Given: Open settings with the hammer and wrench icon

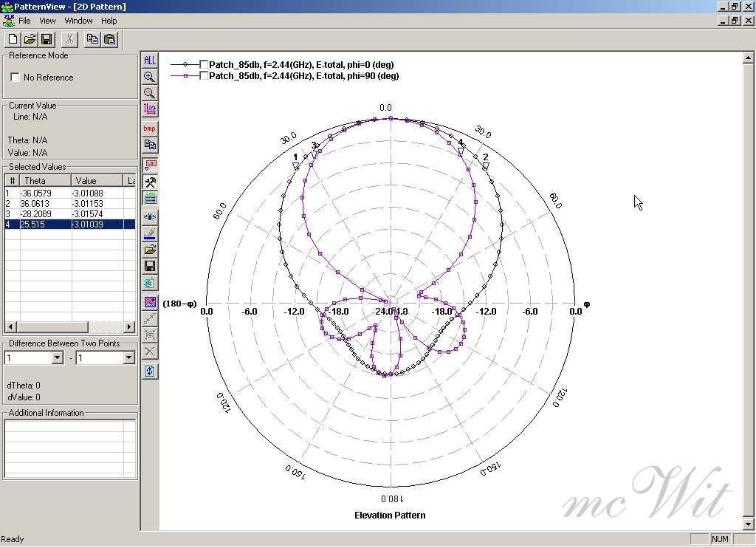Looking at the screenshot, I should (150, 182).
